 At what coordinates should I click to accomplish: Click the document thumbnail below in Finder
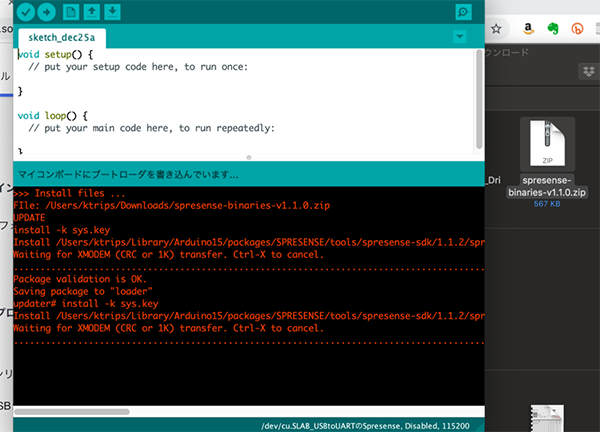click(547, 418)
